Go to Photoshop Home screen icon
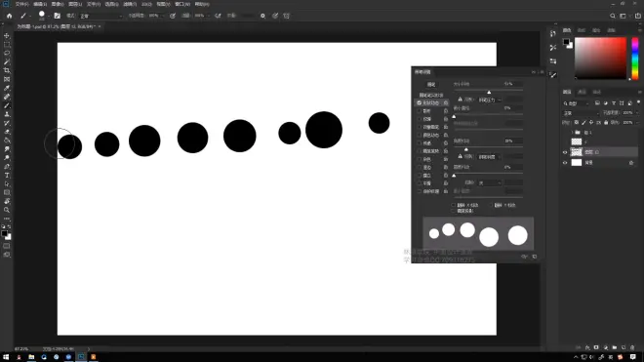 pyautogui.click(x=9, y=16)
